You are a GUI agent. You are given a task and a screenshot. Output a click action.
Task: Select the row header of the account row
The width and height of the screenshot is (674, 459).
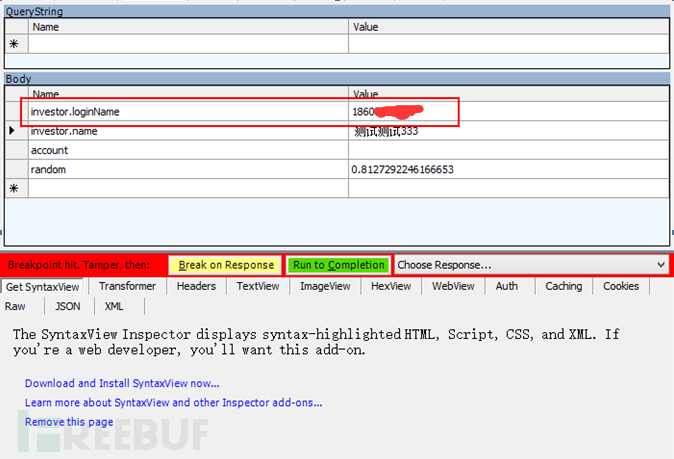(17, 150)
